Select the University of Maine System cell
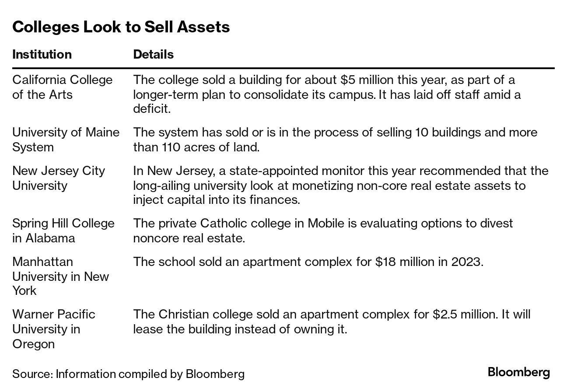567x392 pixels. (66, 140)
